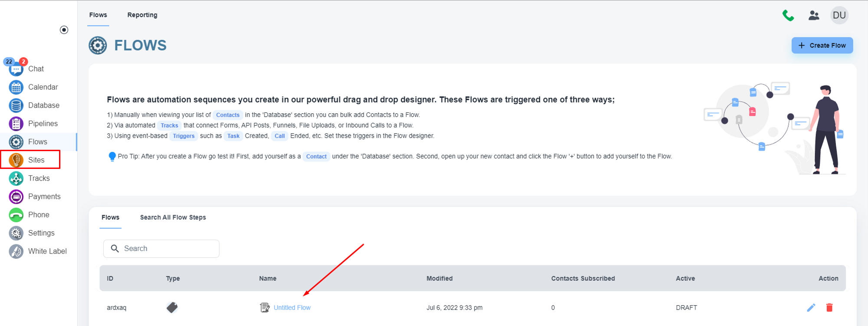This screenshot has height=326, width=868.
Task: Open the Untitled Flow link
Action: coord(292,308)
